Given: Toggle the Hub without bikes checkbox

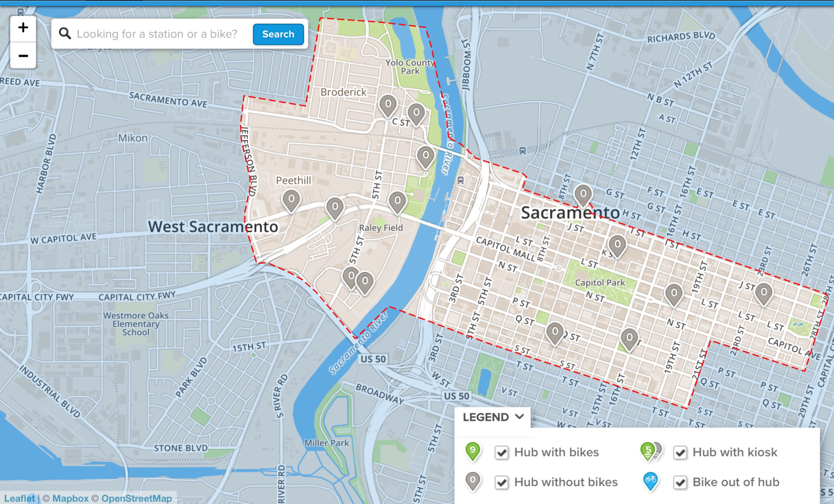Looking at the screenshot, I should [x=501, y=482].
